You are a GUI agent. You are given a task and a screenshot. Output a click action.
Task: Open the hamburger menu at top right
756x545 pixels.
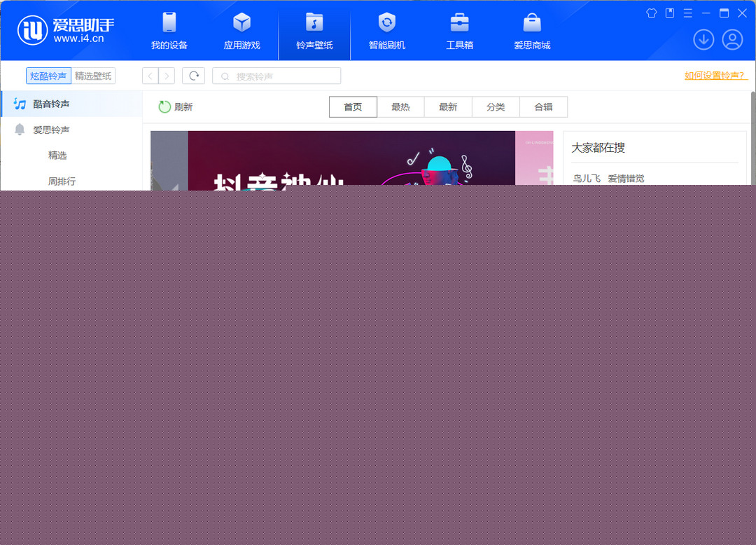[x=687, y=13]
